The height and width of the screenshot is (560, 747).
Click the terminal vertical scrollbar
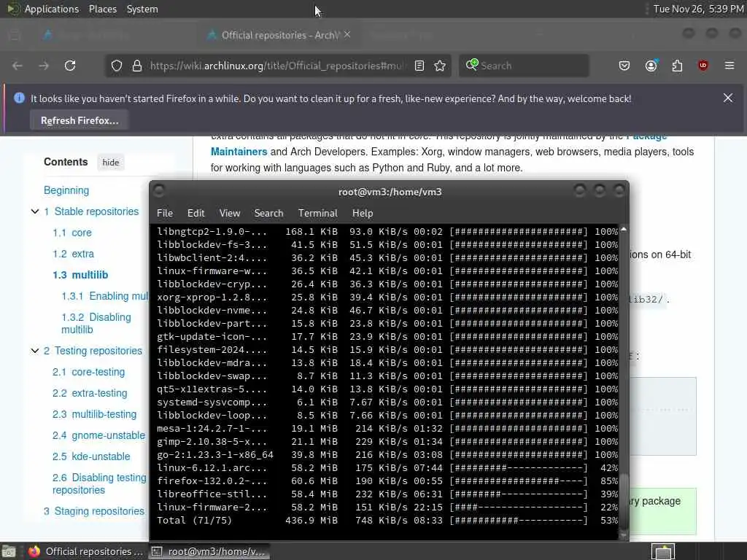pos(623,381)
